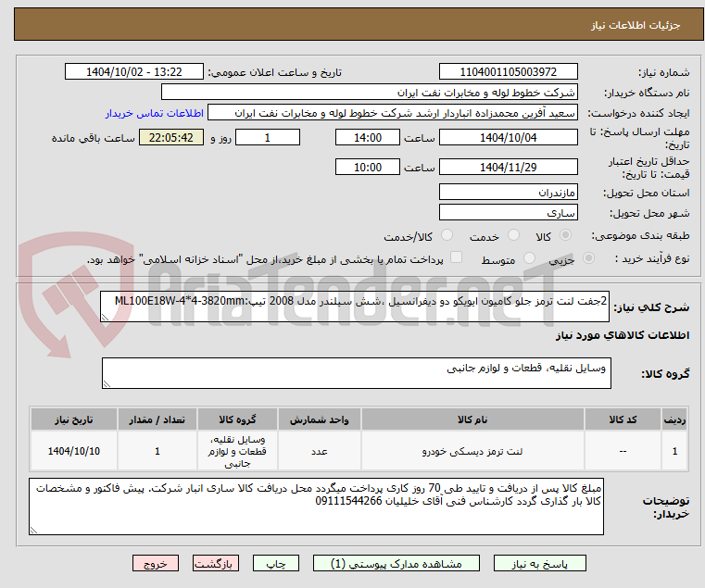Select the کالا radio button
705x588 pixels.
click(x=566, y=235)
